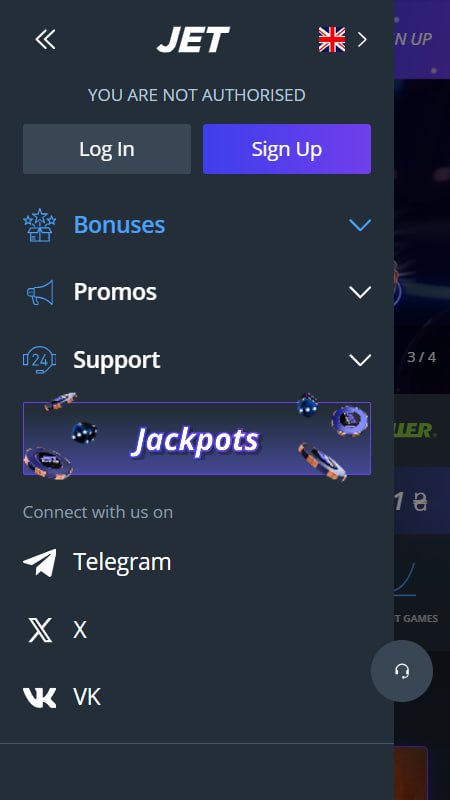Select the UK flag language icon

(x=332, y=39)
